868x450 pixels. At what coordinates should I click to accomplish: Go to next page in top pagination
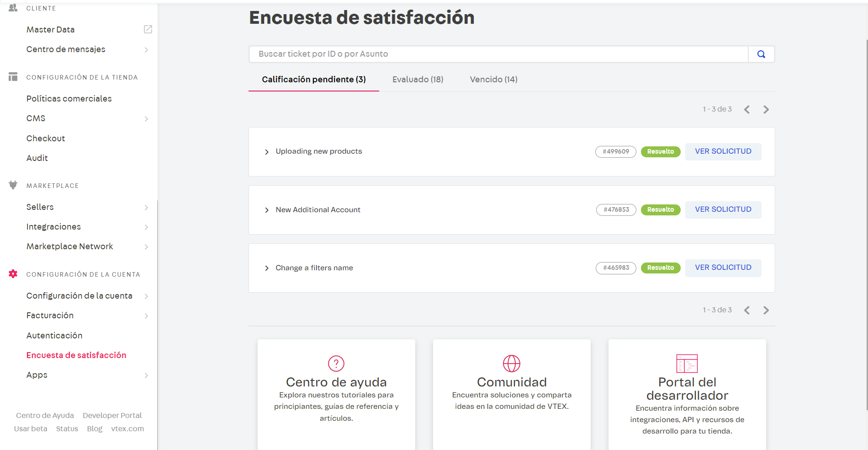766,109
